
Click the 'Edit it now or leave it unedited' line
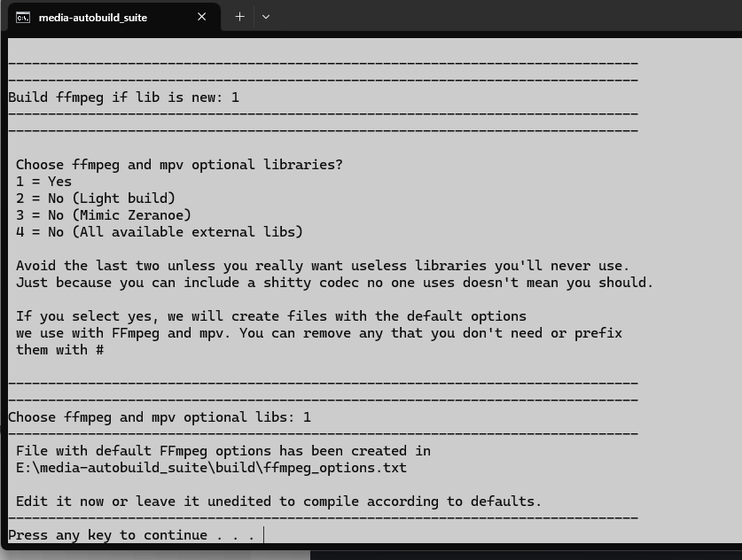point(278,502)
